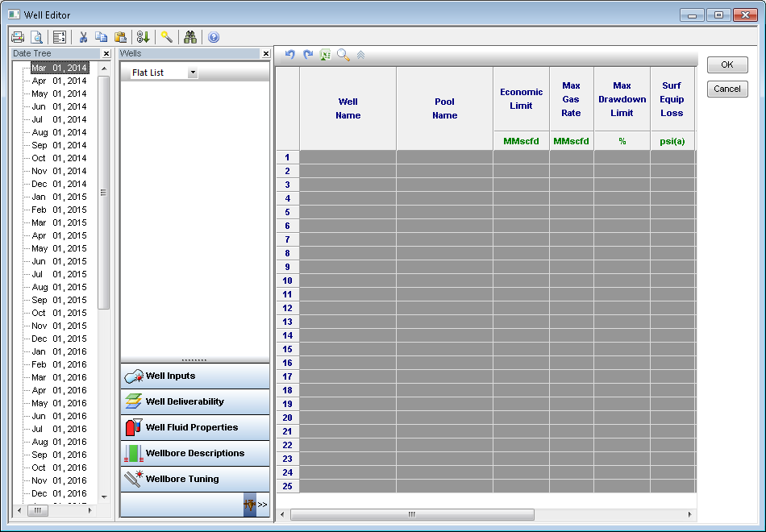Image resolution: width=766 pixels, height=532 pixels.
Task: Click the Print icon in toolbar
Action: [18, 37]
